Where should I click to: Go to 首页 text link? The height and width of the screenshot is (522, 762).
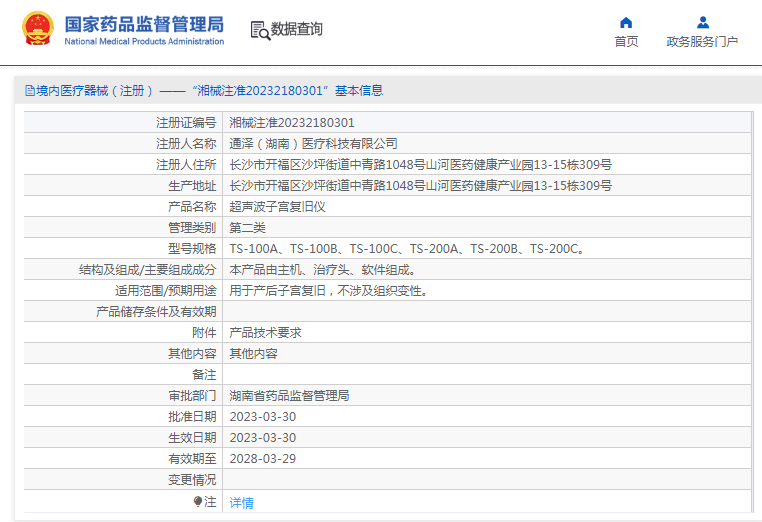point(626,42)
